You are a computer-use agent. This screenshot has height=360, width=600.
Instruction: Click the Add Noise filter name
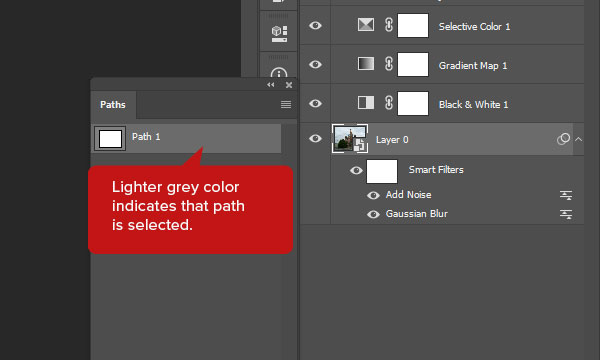coord(408,195)
